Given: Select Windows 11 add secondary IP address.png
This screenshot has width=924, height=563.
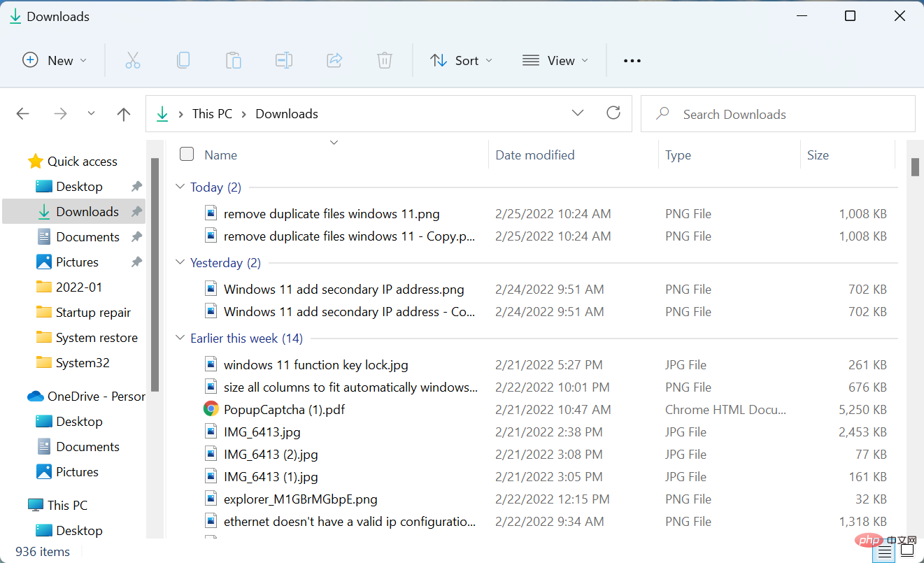Looking at the screenshot, I should 343,290.
